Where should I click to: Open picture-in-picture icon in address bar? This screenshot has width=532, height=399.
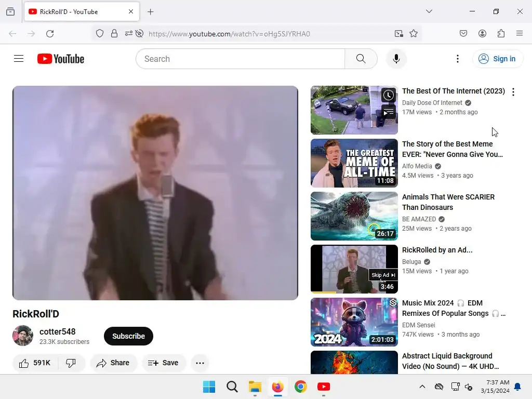398,34
